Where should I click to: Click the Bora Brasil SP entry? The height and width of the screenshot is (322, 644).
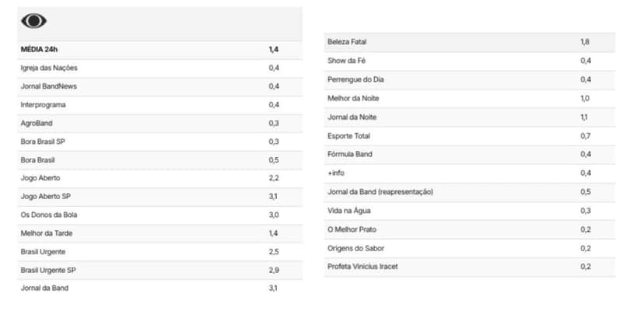coord(159,142)
